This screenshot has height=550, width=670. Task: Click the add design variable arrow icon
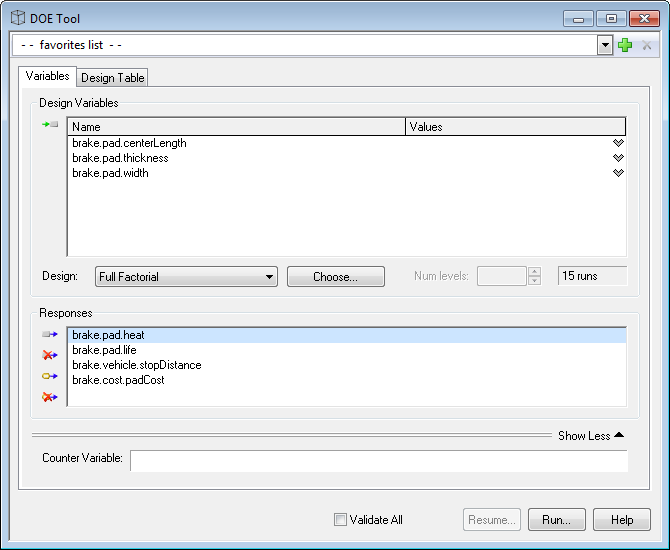pyautogui.click(x=50, y=125)
